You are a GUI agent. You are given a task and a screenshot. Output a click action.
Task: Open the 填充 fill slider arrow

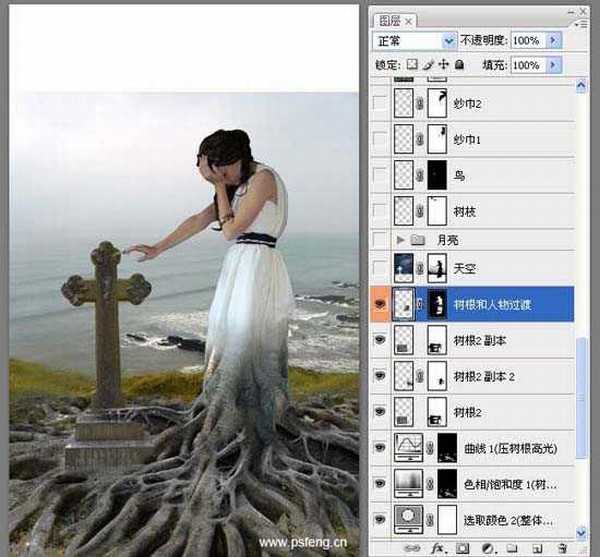pyautogui.click(x=554, y=64)
